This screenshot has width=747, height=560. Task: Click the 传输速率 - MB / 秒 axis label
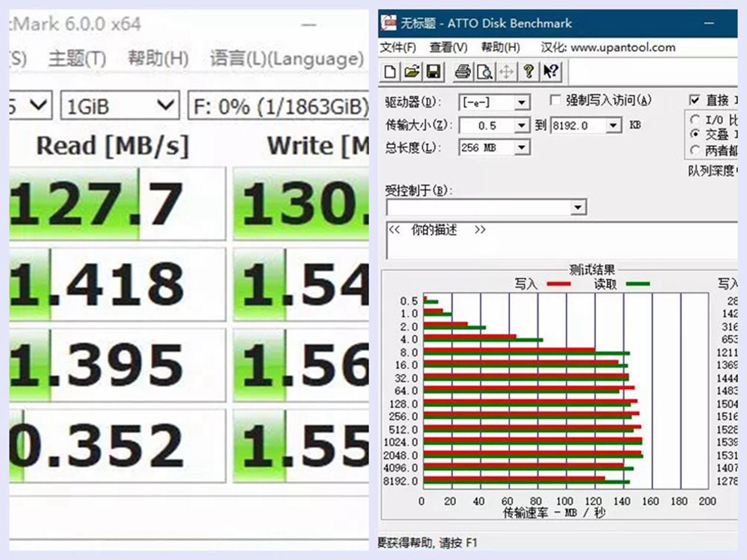(x=554, y=513)
